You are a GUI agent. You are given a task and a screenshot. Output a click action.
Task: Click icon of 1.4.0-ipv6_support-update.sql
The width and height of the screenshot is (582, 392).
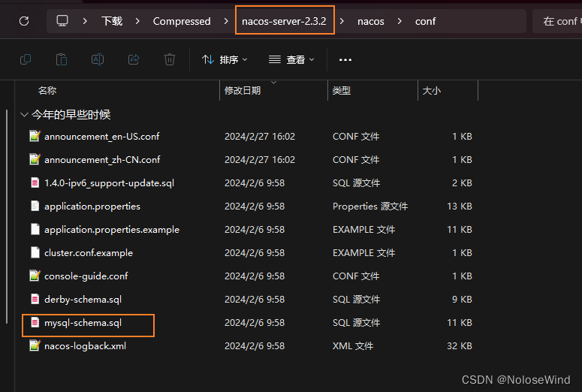click(35, 182)
